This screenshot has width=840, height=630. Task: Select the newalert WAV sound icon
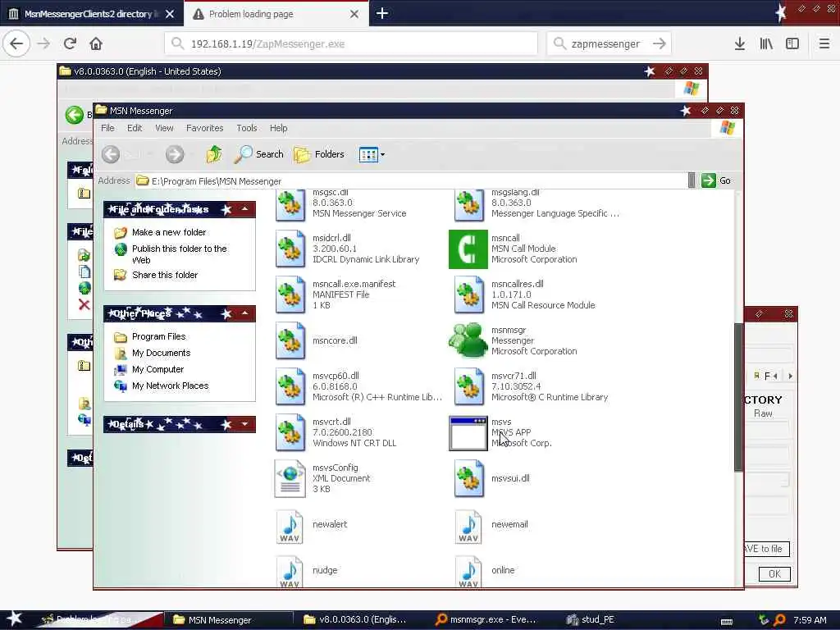tap(290, 526)
